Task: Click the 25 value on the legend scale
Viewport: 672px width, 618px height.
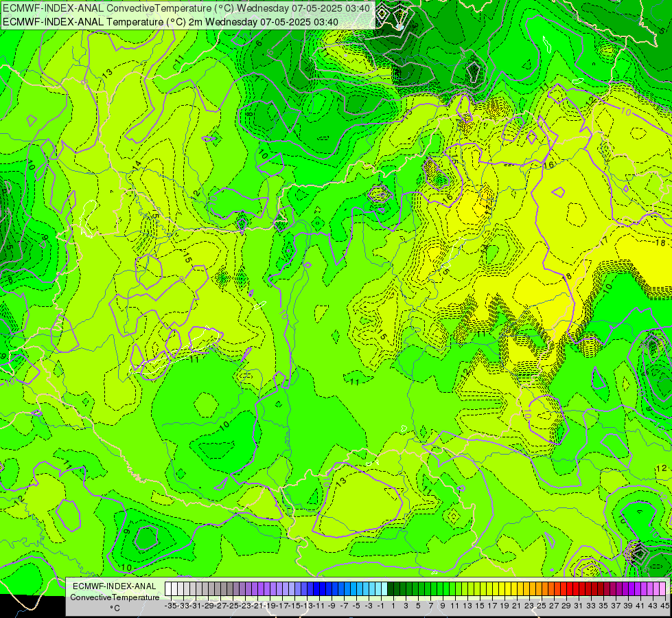Action: (542, 606)
